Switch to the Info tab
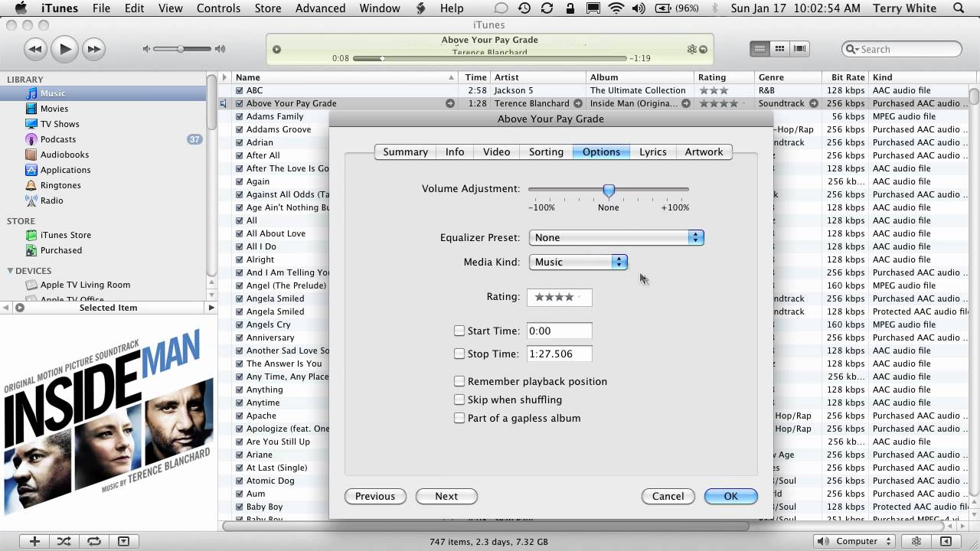The width and height of the screenshot is (980, 551). (x=455, y=152)
